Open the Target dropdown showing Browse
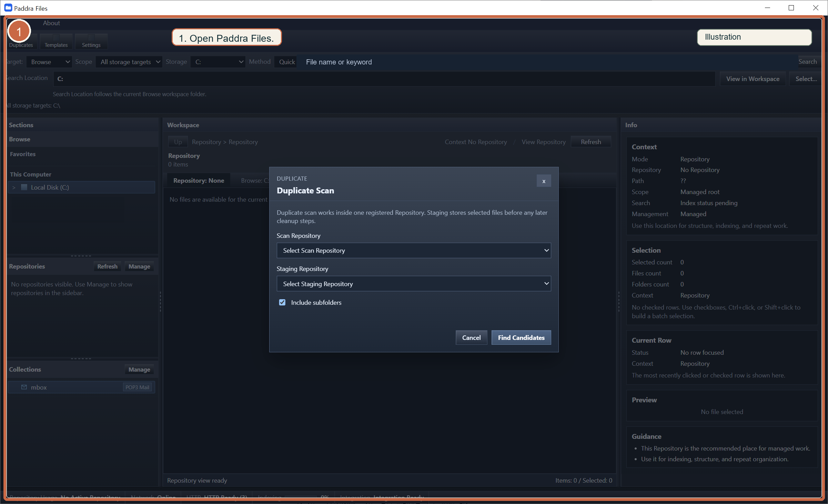Image resolution: width=828 pixels, height=504 pixels. click(x=49, y=62)
